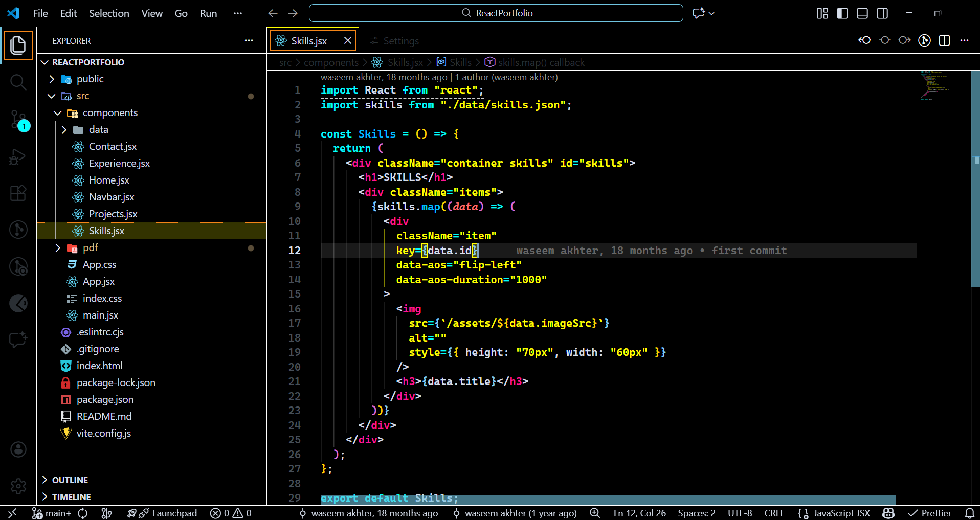The height and width of the screenshot is (520, 980).
Task: Toggle the Primary Side Bar
Action: click(842, 13)
